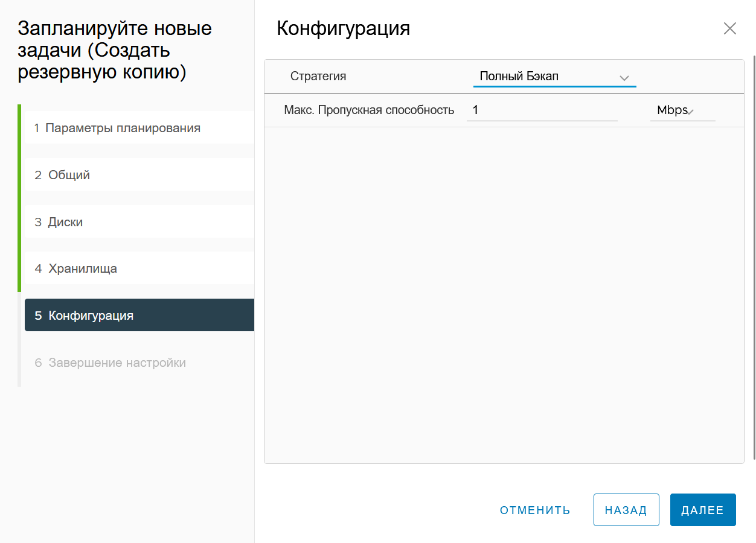This screenshot has height=543, width=756.
Task: Go to step 2 Общий
Action: coord(139,175)
